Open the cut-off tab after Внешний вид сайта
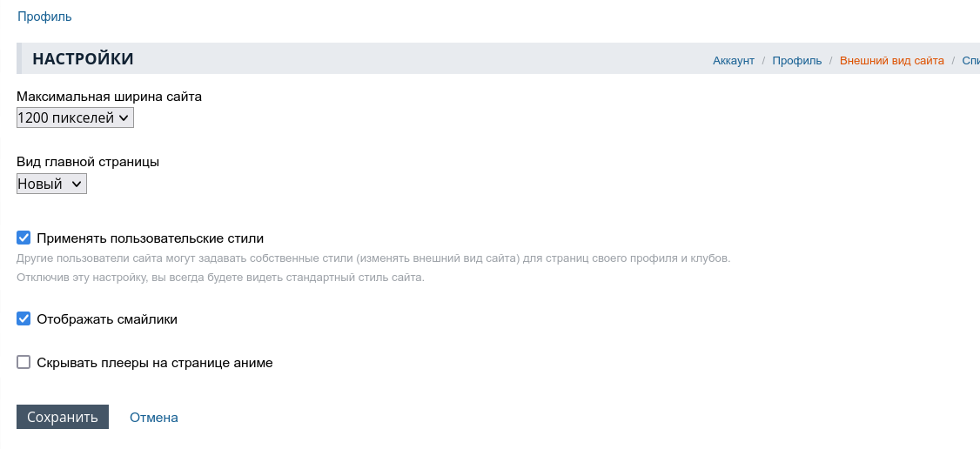 (x=970, y=61)
